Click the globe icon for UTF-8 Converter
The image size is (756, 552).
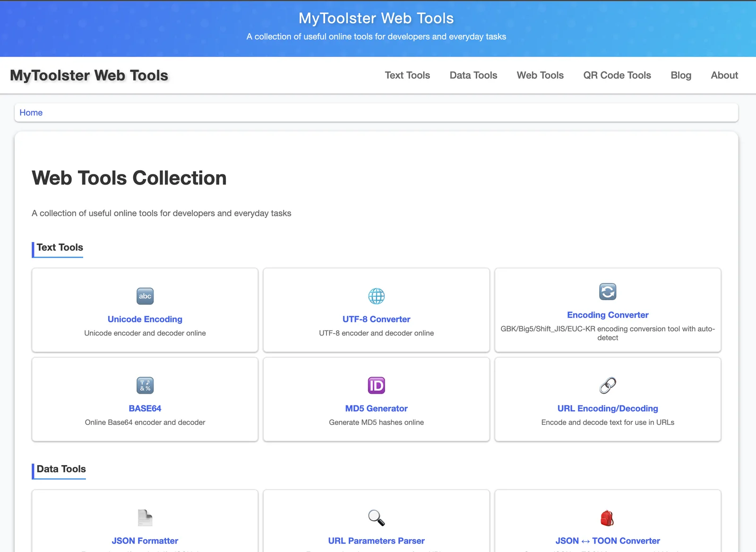pyautogui.click(x=377, y=296)
